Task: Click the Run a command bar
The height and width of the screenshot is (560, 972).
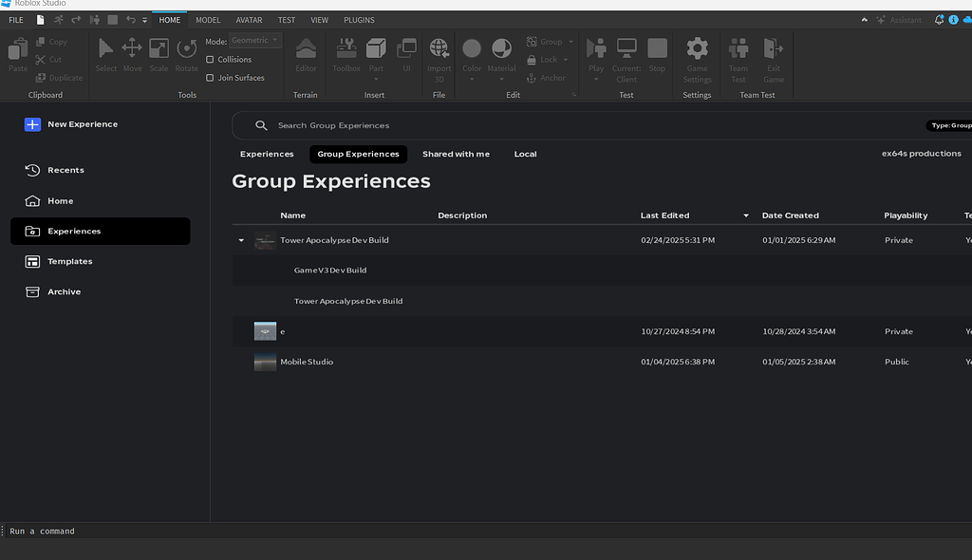Action: coord(486,531)
